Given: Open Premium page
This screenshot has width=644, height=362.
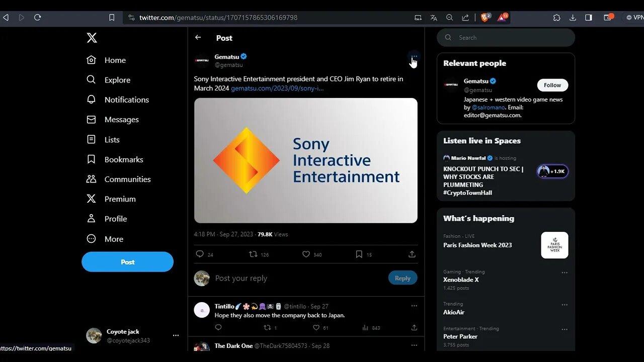Looking at the screenshot, I should (111, 199).
